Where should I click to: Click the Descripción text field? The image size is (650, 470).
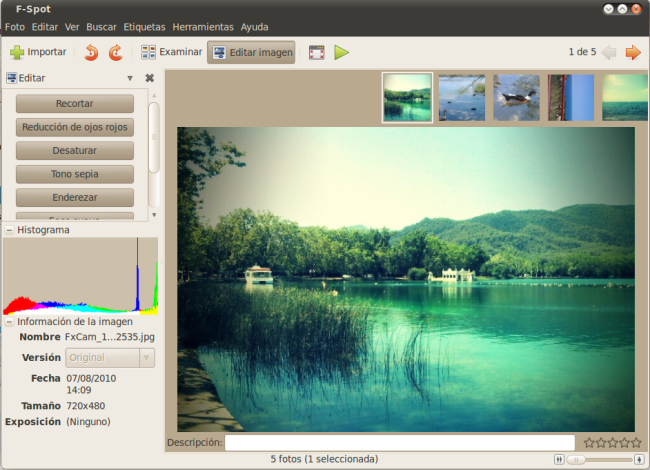(400, 443)
